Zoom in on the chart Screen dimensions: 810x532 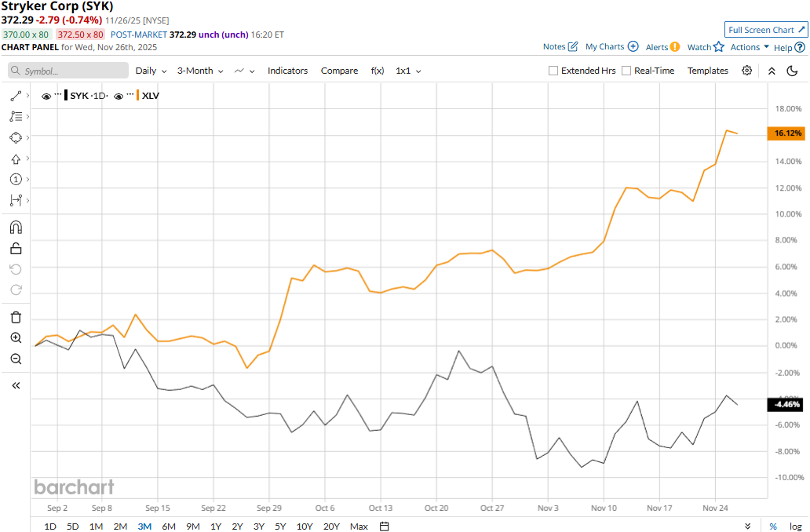pyautogui.click(x=16, y=337)
